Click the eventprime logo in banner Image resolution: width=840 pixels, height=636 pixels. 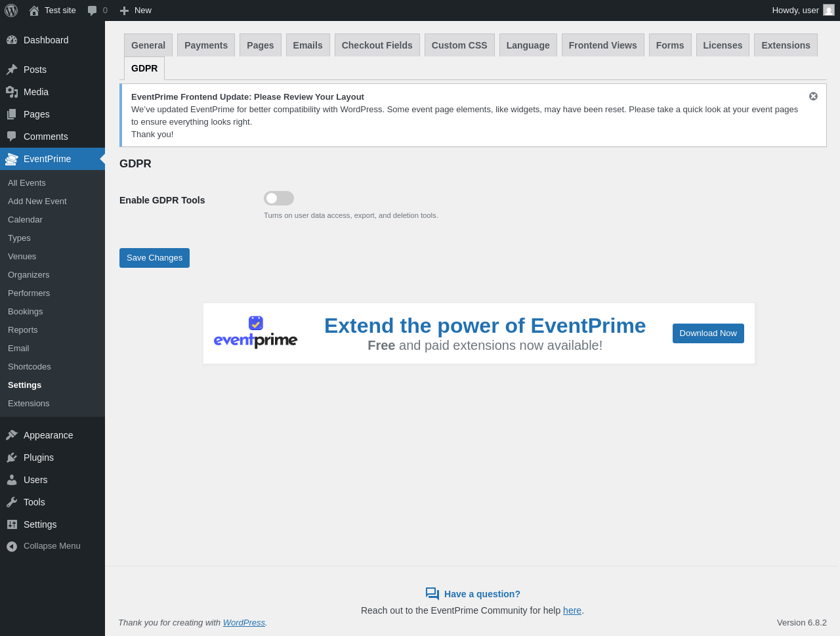(x=256, y=333)
